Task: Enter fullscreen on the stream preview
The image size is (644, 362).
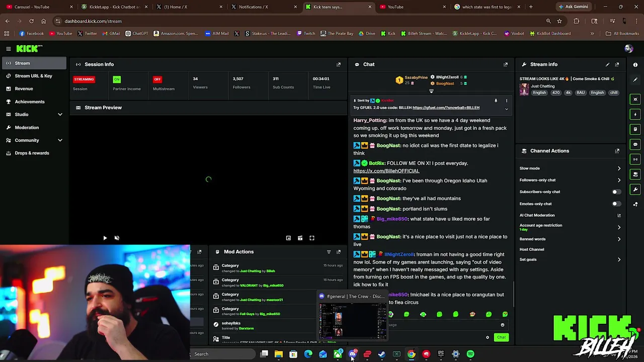Action: pyautogui.click(x=312, y=238)
